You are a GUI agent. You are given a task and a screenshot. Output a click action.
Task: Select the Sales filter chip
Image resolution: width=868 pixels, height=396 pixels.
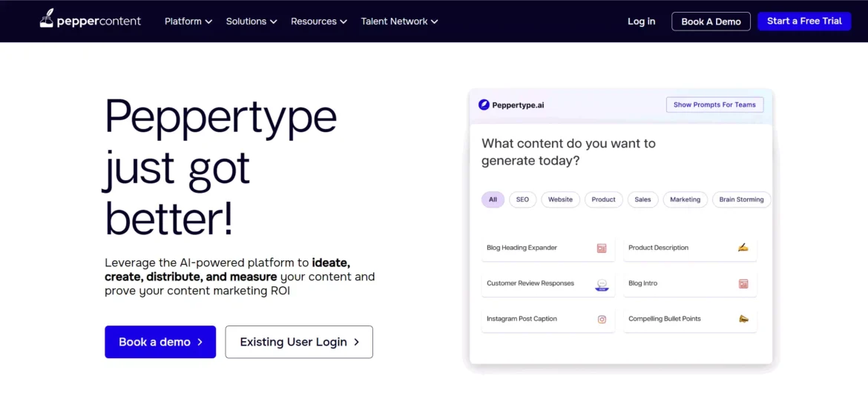(x=642, y=199)
